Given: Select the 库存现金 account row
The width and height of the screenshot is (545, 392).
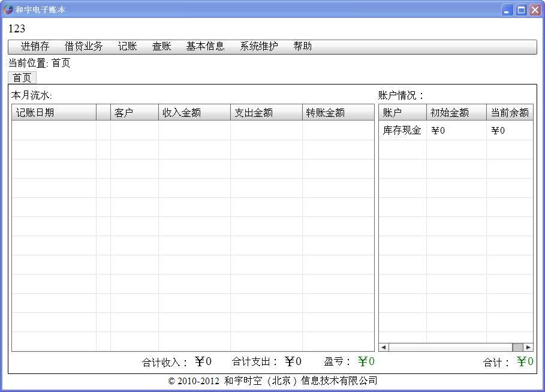Looking at the screenshot, I should pos(456,130).
